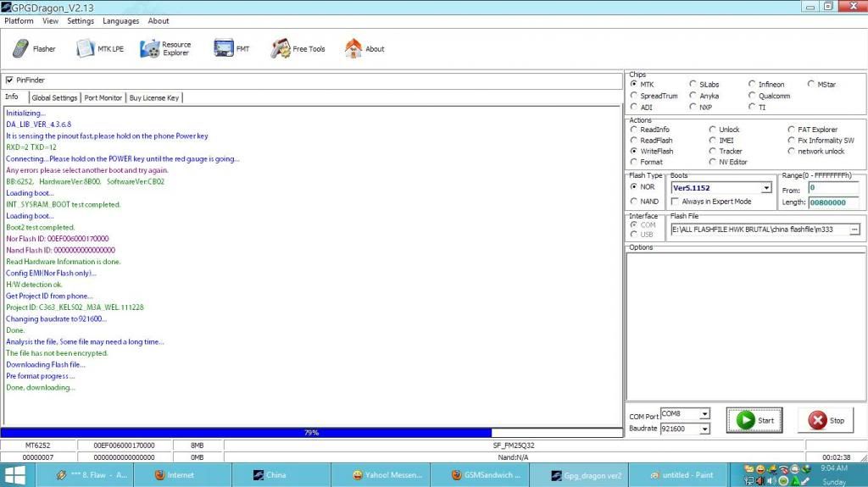Open the Flasher tool icon

23,49
